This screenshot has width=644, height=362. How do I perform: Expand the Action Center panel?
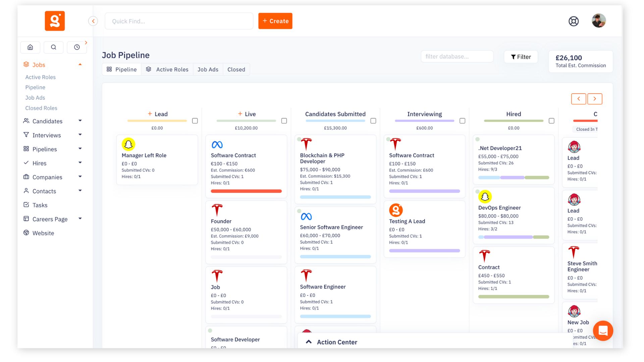pyautogui.click(x=309, y=342)
